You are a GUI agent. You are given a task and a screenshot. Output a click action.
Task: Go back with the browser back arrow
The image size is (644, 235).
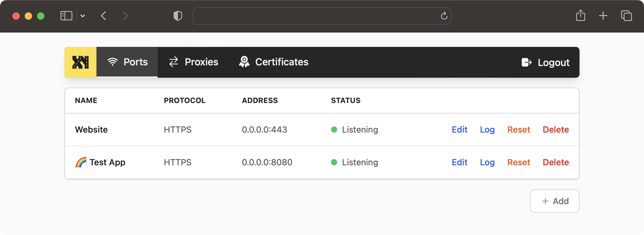point(104,16)
